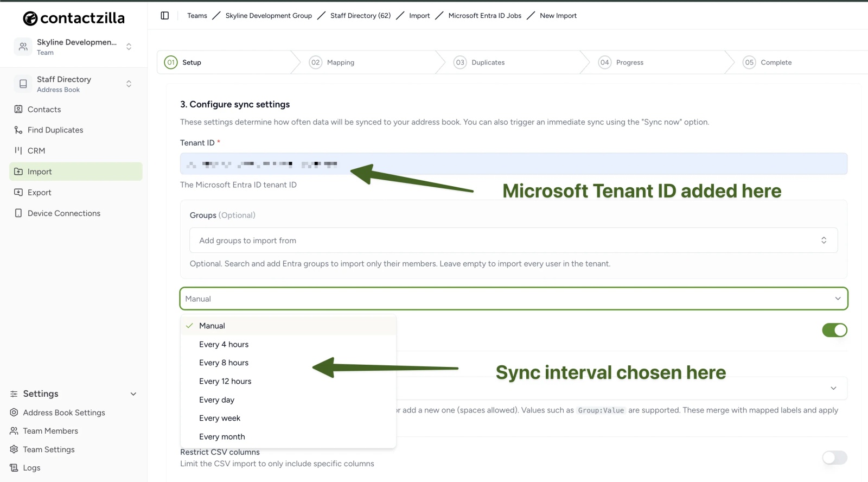Select Every day sync interval

288,400
